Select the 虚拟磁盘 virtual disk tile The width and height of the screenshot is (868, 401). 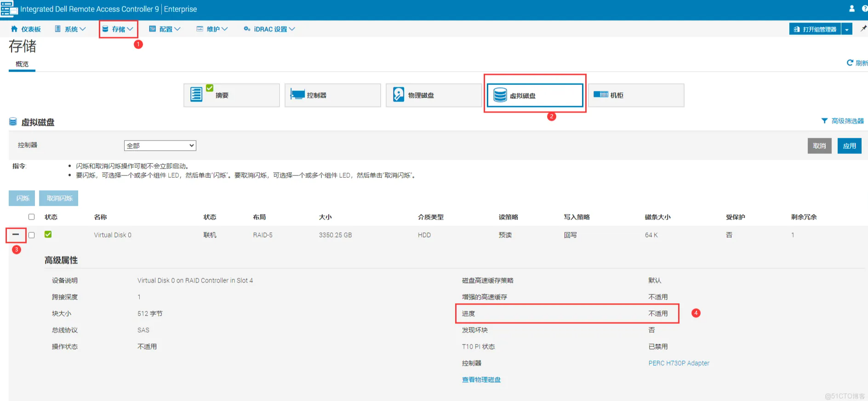tap(535, 95)
